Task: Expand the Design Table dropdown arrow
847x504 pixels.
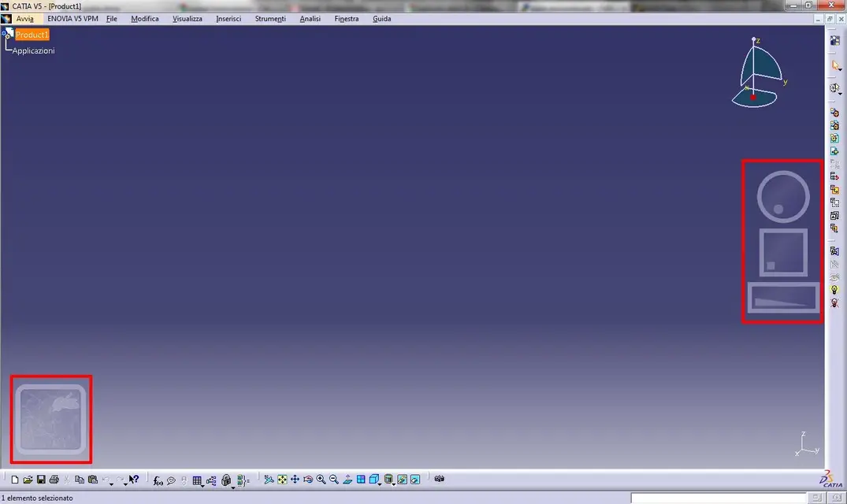Action: pos(202,485)
